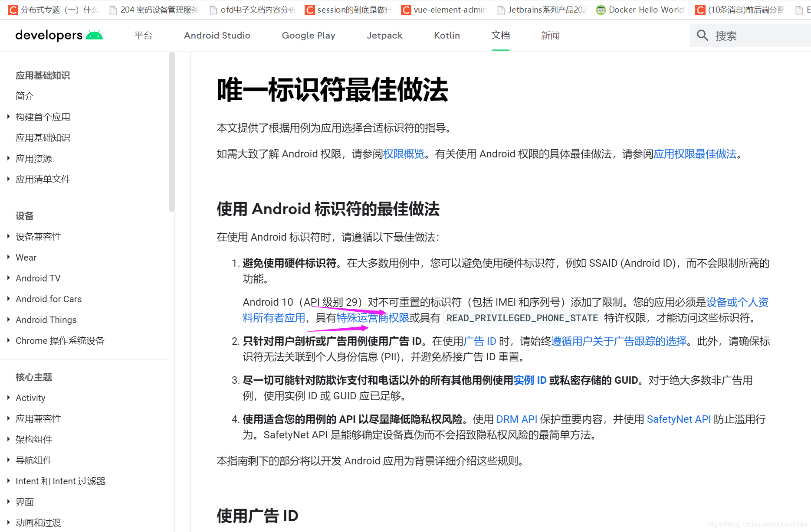Expand 架构组件 section
Screen dimensions: 811x532
click(9, 439)
